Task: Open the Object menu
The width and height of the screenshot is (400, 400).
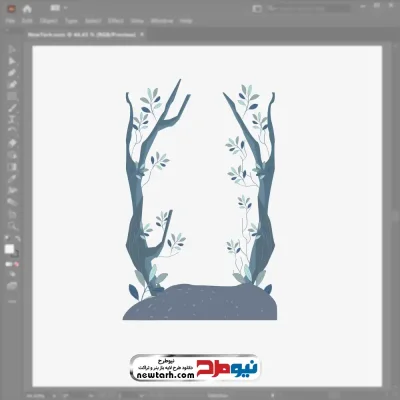Action: coord(49,21)
